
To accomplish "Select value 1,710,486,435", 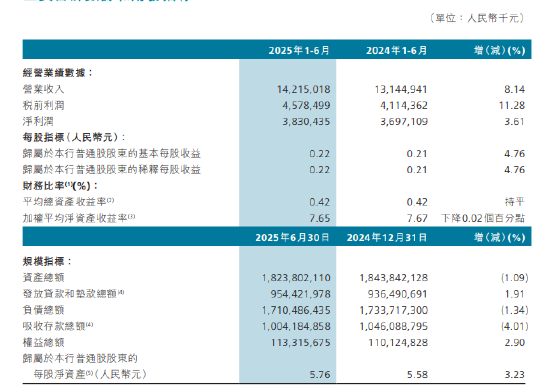I will 296,310.
